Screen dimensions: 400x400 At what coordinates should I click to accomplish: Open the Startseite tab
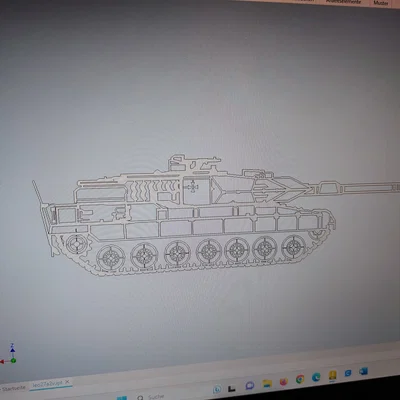pos(13,388)
